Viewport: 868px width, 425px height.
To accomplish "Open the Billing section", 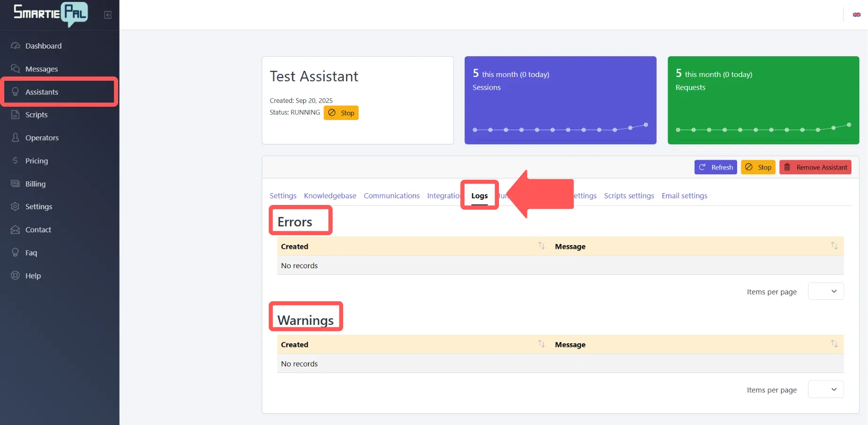I will pyautogui.click(x=35, y=184).
